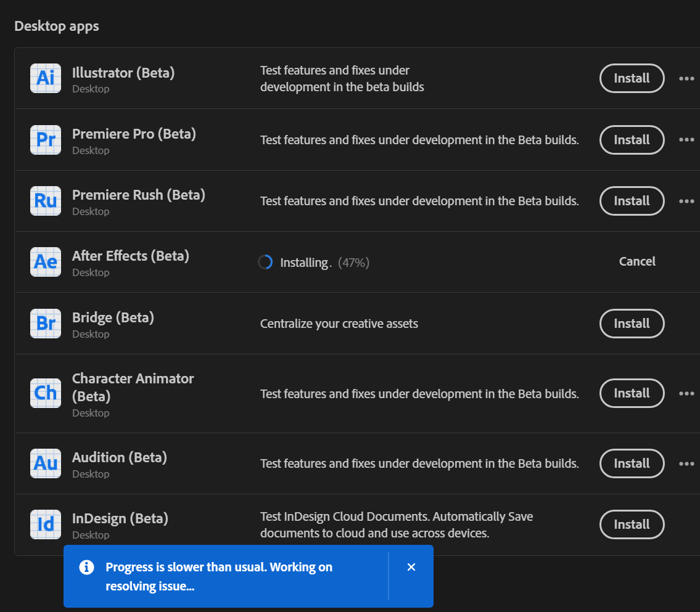The image size is (700, 612).
Task: Click the Bridge (Beta) app icon
Action: click(45, 324)
